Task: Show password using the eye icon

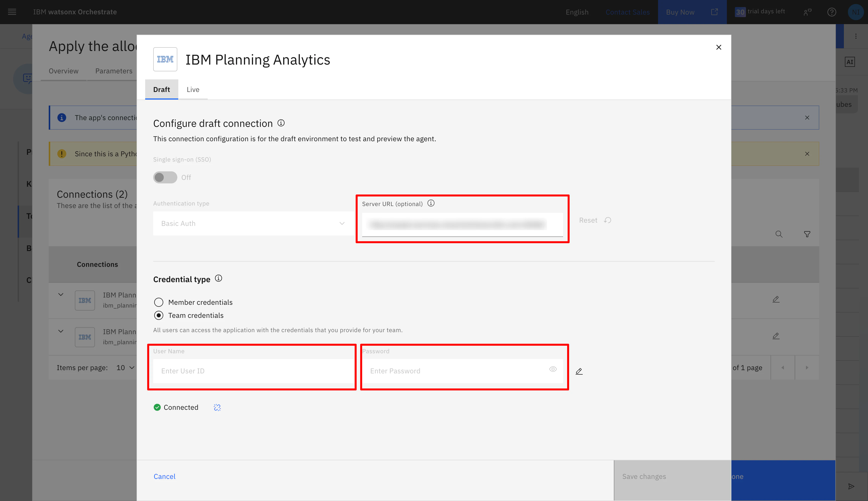Action: click(x=553, y=369)
